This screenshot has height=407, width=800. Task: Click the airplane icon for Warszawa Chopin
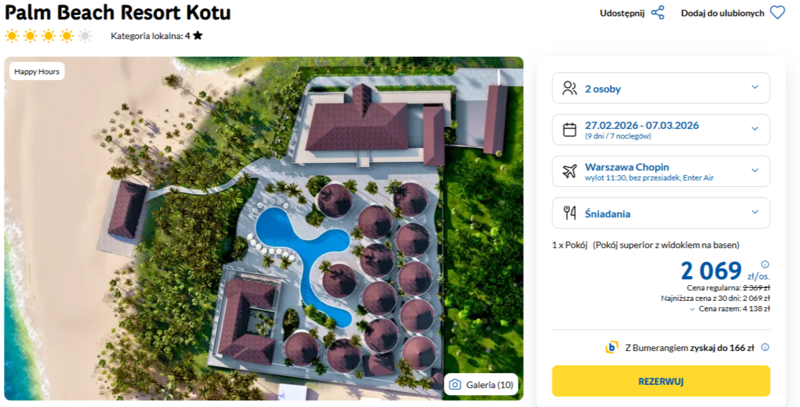(570, 171)
